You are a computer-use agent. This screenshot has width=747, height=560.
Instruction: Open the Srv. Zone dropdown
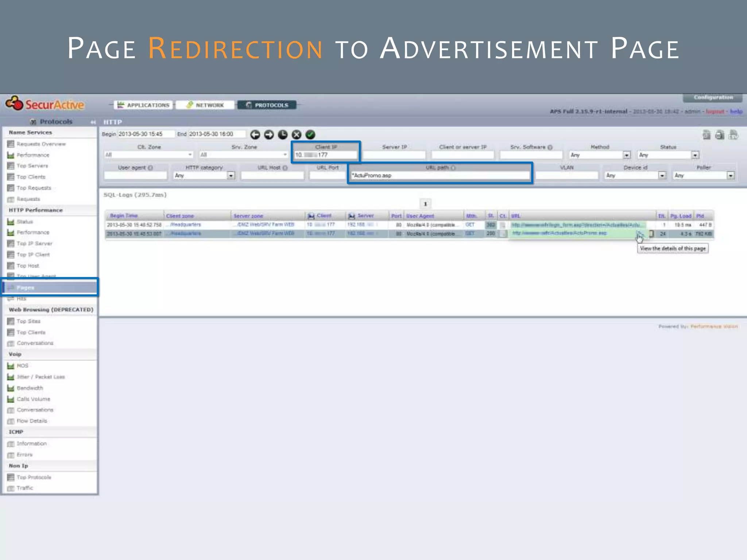click(x=244, y=155)
